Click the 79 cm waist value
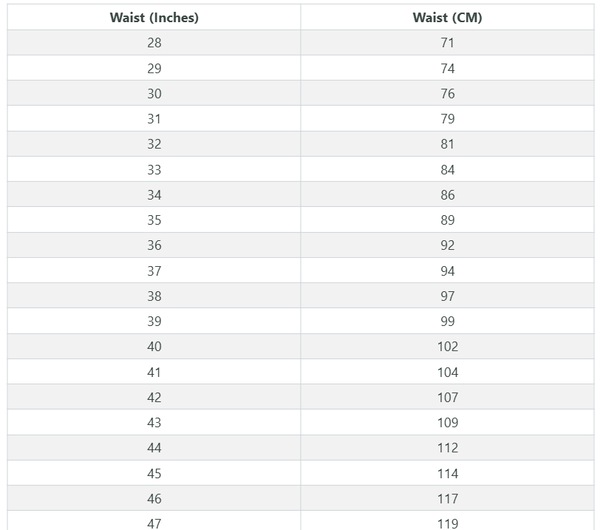 [x=447, y=119]
